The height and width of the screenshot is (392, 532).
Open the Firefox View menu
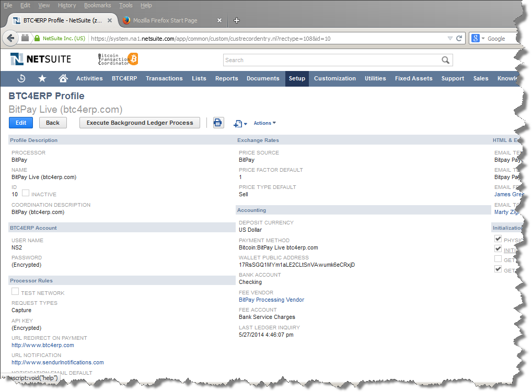tap(44, 5)
